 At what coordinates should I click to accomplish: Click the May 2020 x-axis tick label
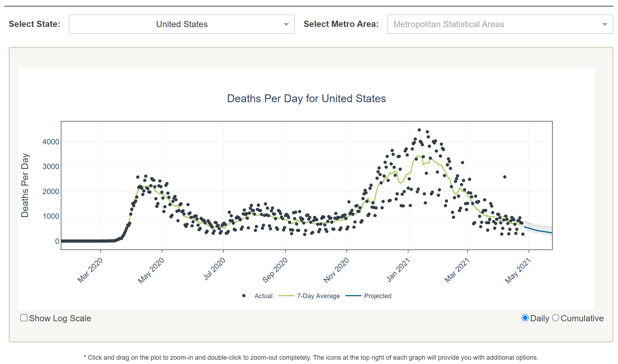click(151, 270)
